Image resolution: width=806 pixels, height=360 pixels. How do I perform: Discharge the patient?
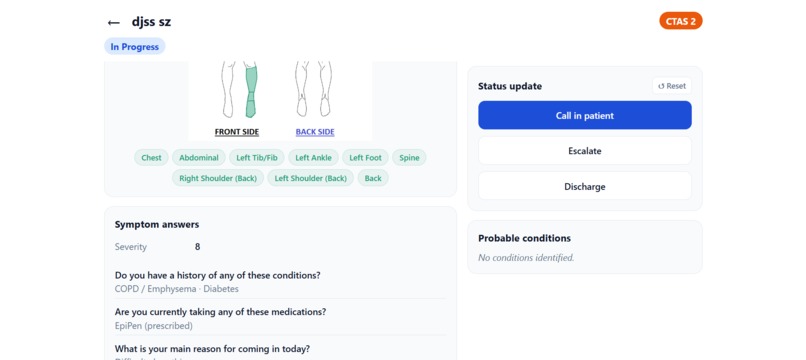pos(584,186)
